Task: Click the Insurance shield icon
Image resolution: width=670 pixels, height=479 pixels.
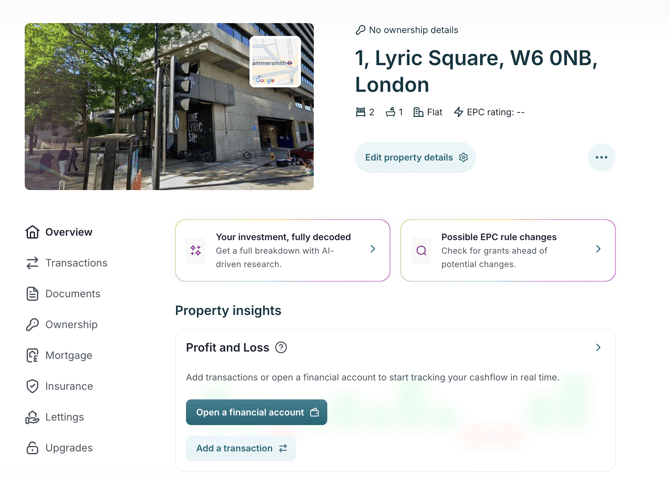Action: (32, 386)
